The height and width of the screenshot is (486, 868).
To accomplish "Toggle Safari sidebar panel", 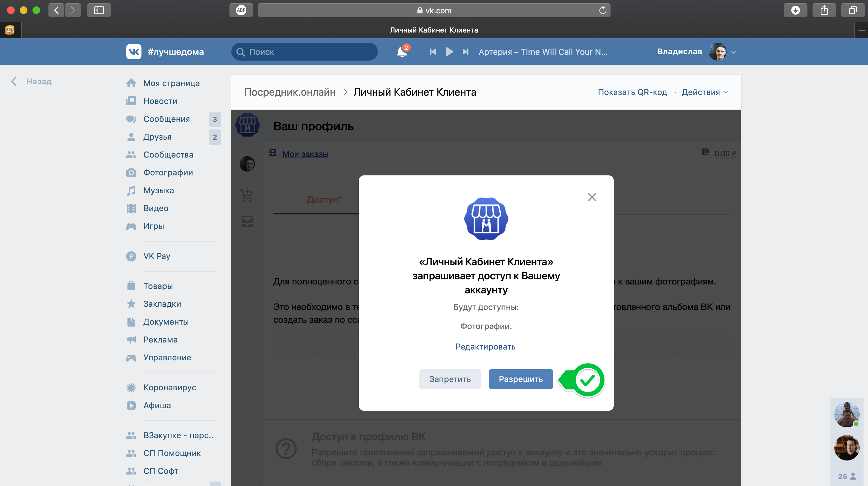I will click(x=99, y=10).
